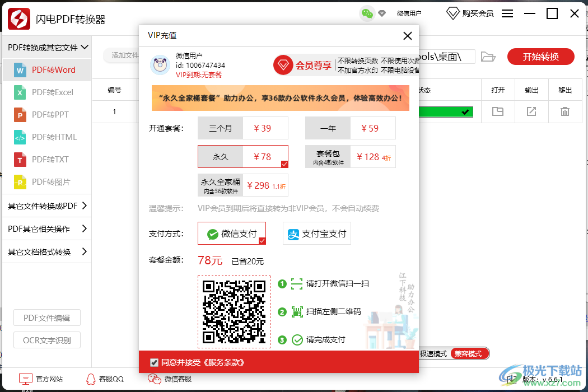588x392 pixels.
Task: Choose the 套餐包 ¥128 plan
Action: 350,157
